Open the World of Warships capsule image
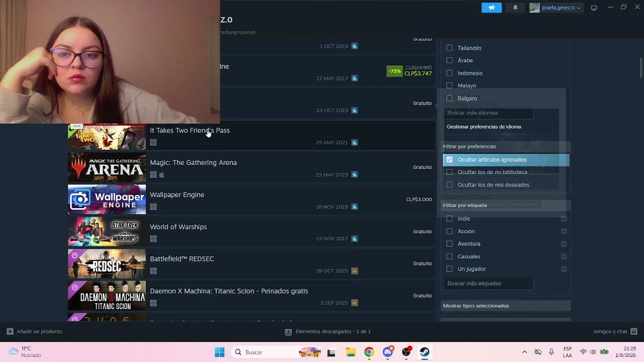The height and width of the screenshot is (362, 644). (107, 232)
